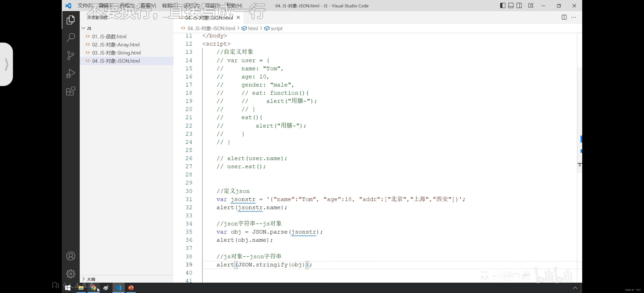Screen dimensions: 644x293
Task: Select the 04. JS-对象-JSON.html editor tab
Action: (209, 17)
